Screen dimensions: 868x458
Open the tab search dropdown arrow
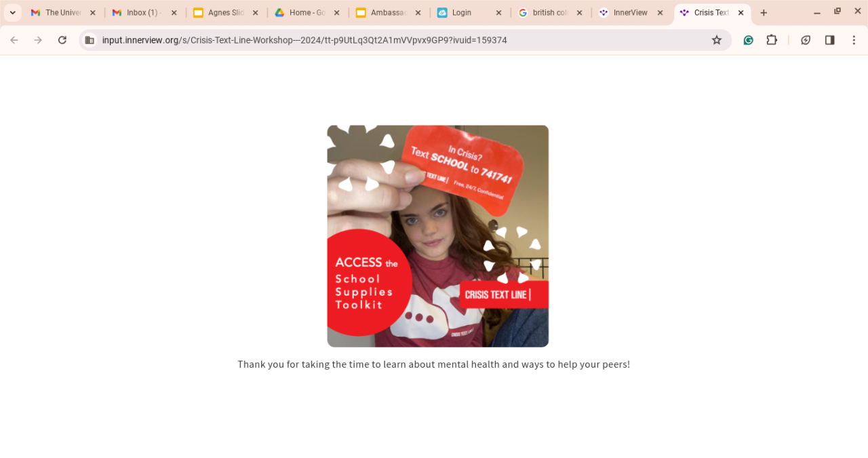pyautogui.click(x=12, y=13)
